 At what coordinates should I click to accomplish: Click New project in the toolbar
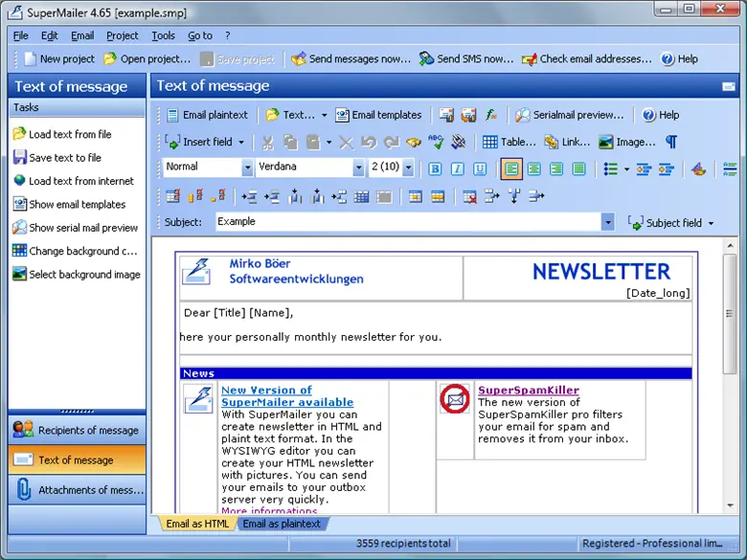click(59, 59)
